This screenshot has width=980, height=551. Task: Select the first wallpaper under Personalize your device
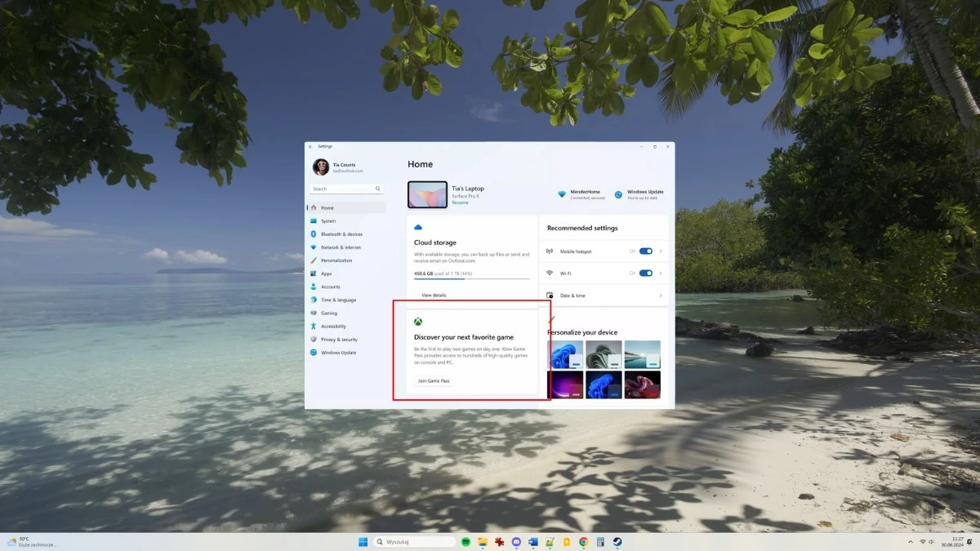tap(564, 354)
